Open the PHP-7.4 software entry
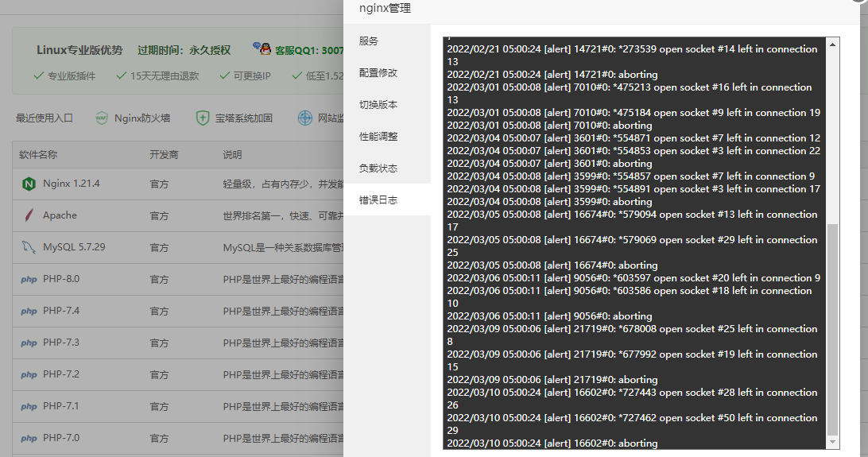 (x=61, y=311)
